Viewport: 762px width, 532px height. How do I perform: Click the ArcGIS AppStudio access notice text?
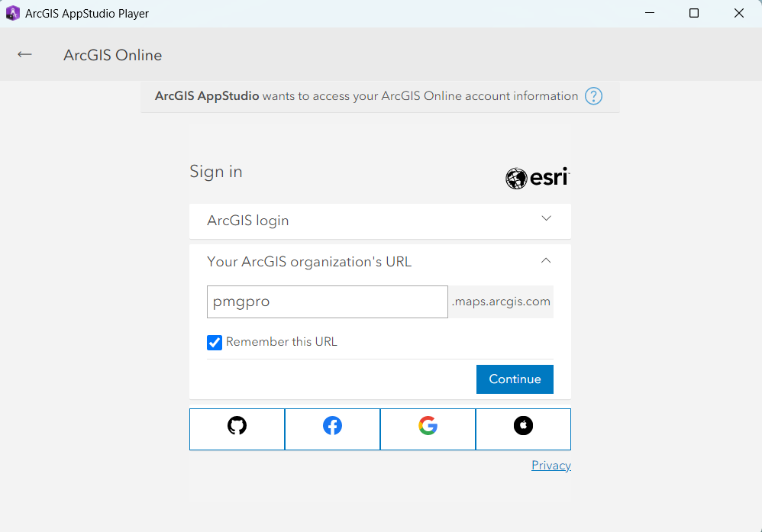366,95
